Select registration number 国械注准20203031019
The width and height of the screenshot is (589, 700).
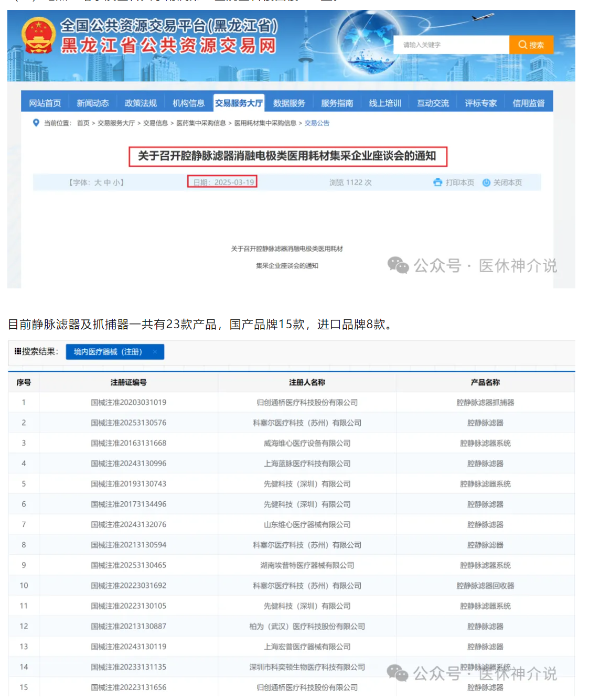pyautogui.click(x=128, y=403)
